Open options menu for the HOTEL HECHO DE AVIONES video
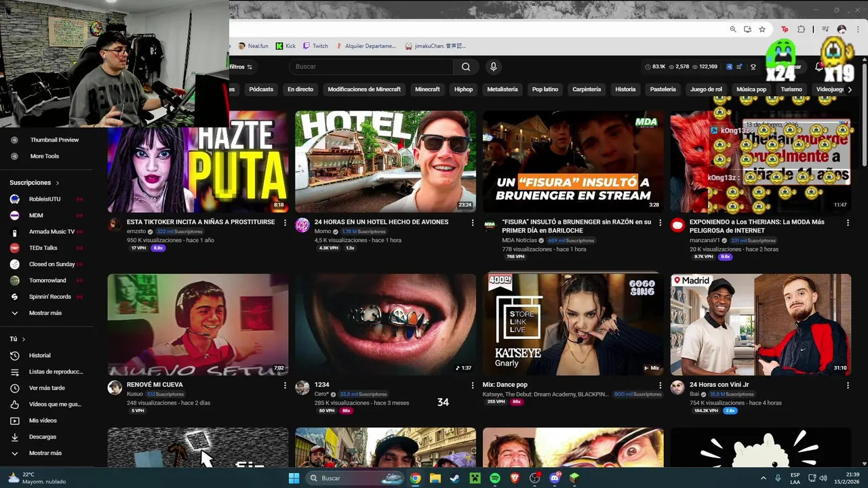This screenshot has width=868, height=488. (x=473, y=222)
